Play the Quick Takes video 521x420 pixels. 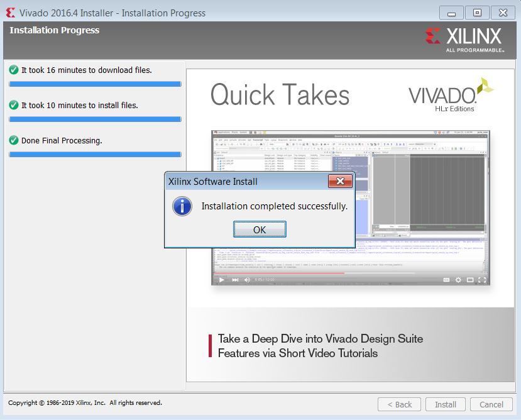tap(222, 280)
